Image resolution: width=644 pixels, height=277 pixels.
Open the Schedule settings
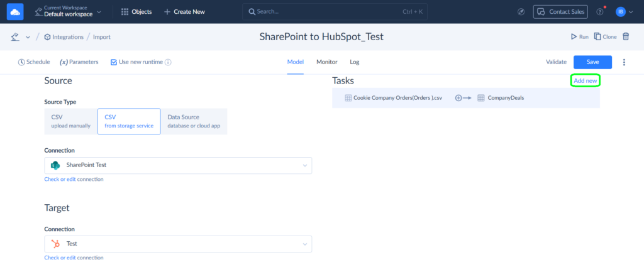point(34,62)
